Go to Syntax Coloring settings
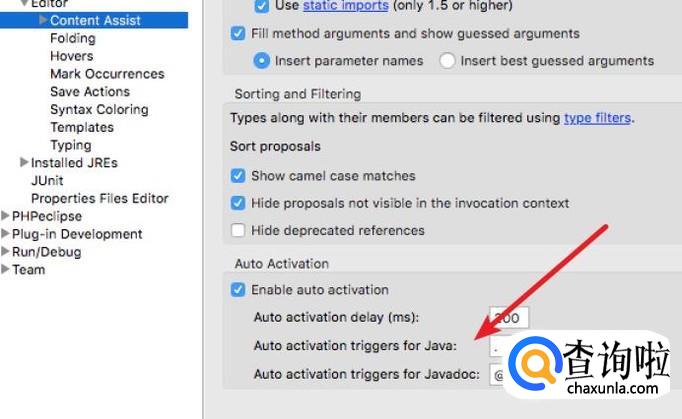Viewport: 682px width, 419px height. pos(99,109)
